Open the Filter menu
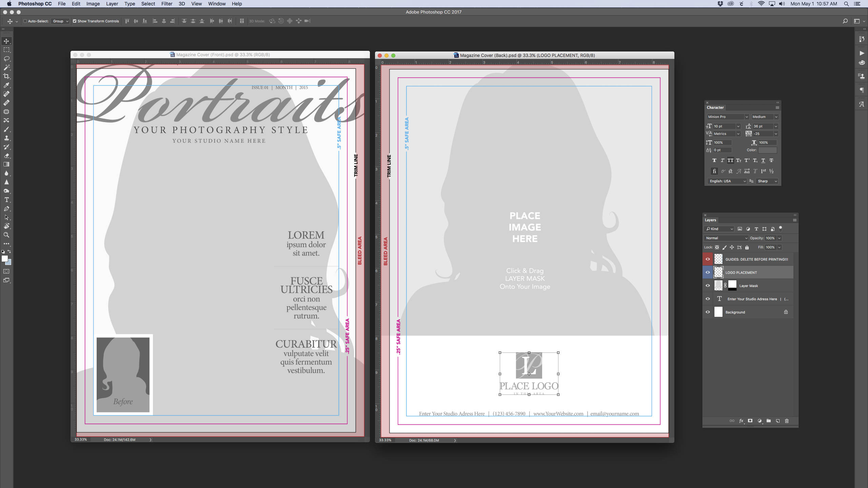The image size is (868, 488). point(167,4)
